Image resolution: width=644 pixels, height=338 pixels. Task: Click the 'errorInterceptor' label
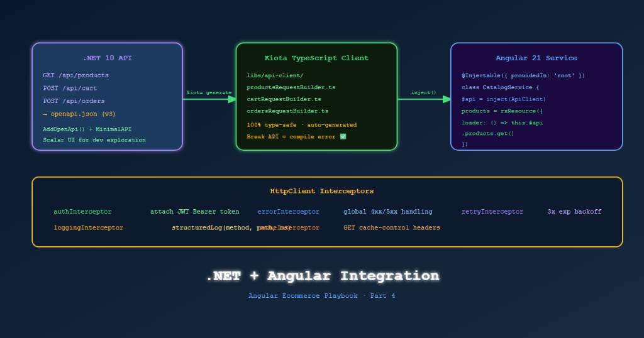[x=288, y=212]
